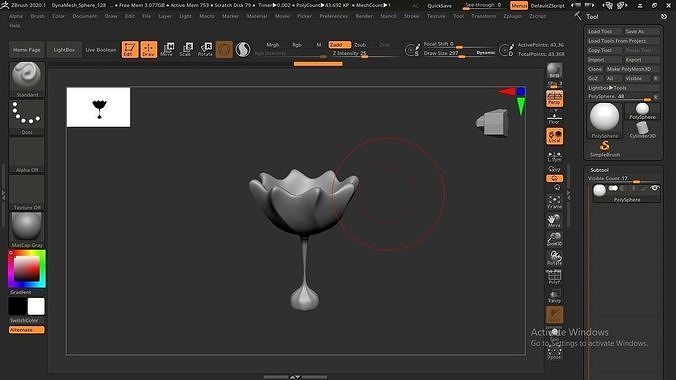Click the Export button in Tool panel
Viewport: 676px width, 380px height.
(x=641, y=60)
